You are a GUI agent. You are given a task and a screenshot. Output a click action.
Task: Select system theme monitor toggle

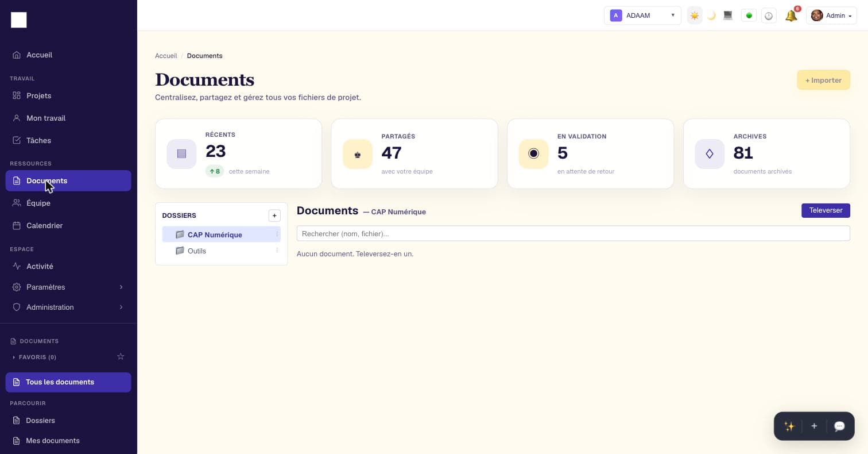tap(728, 16)
